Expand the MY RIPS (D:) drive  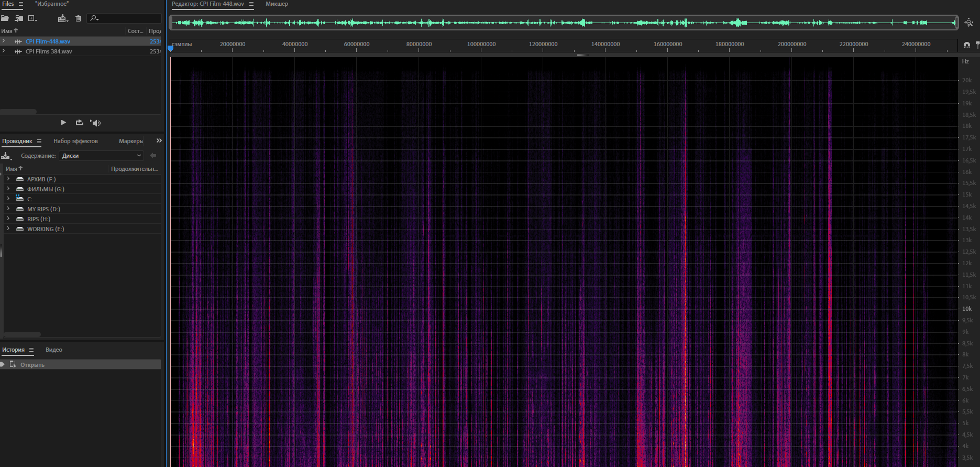click(8, 209)
